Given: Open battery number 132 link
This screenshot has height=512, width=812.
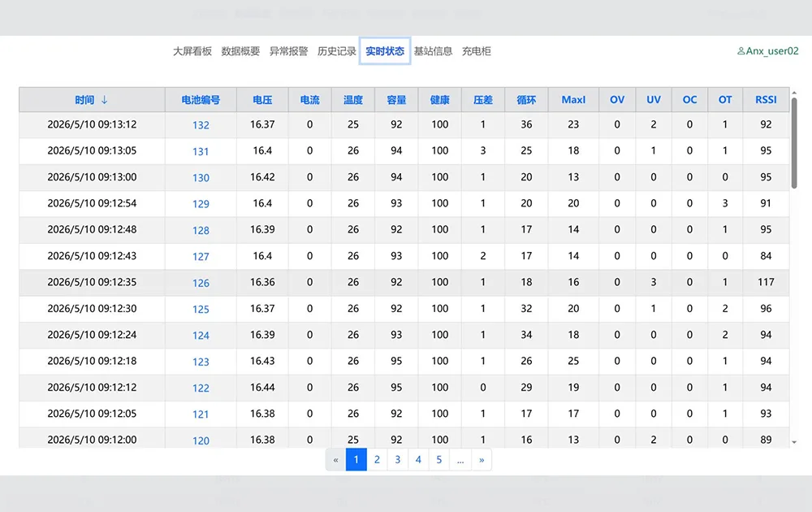Looking at the screenshot, I should click(201, 125).
